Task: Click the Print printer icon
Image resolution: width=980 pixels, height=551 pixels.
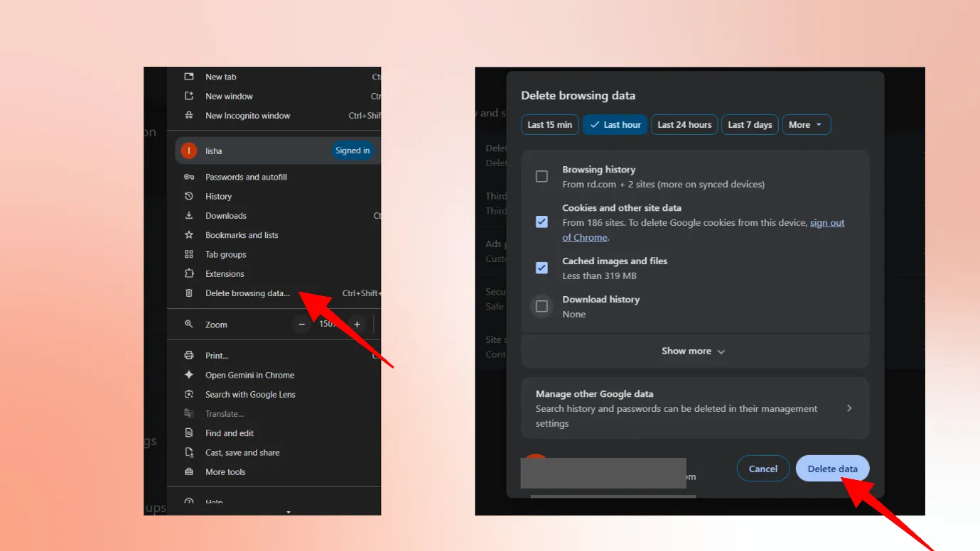Action: tap(189, 355)
